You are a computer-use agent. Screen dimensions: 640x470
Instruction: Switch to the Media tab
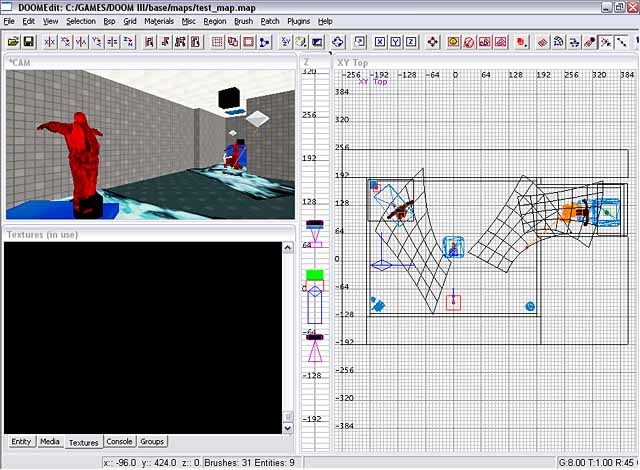(x=50, y=441)
